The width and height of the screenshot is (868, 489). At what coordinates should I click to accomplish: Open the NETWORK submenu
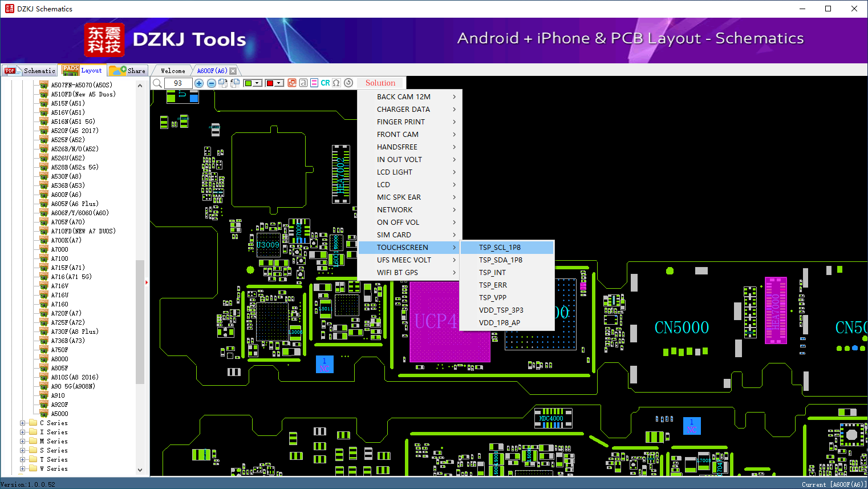coord(409,210)
